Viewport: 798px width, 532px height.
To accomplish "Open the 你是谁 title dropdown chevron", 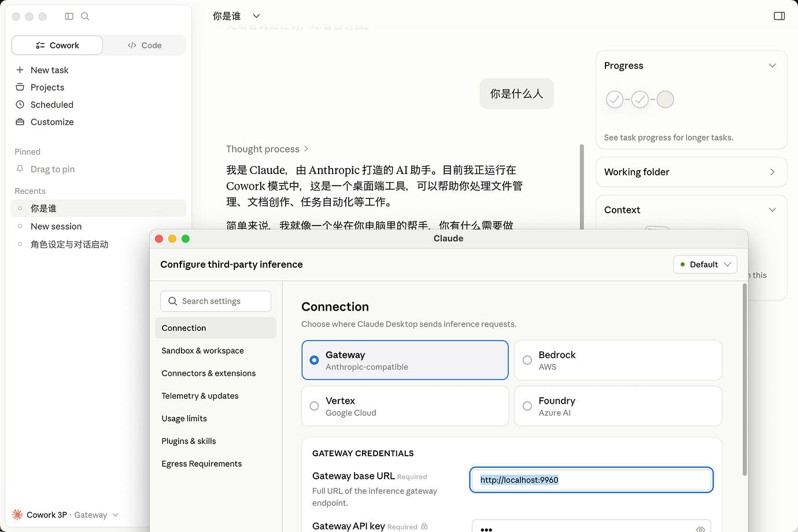I will (x=256, y=16).
